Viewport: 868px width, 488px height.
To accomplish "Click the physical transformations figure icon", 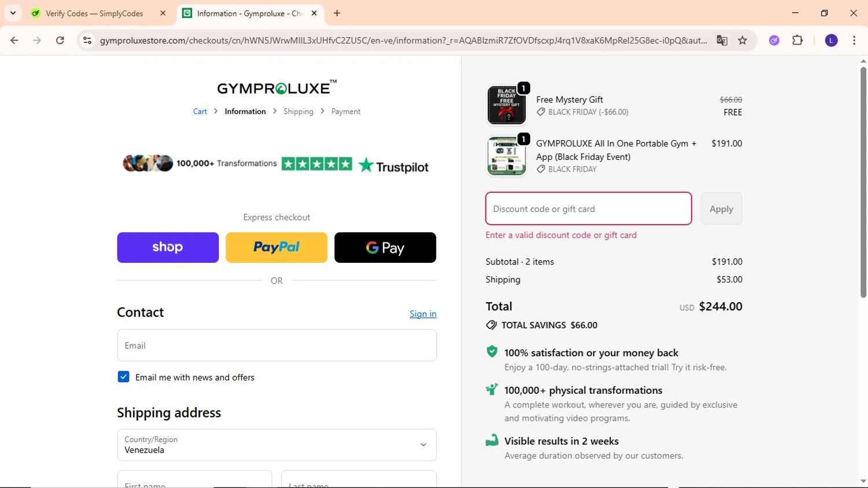I will pyautogui.click(x=492, y=390).
